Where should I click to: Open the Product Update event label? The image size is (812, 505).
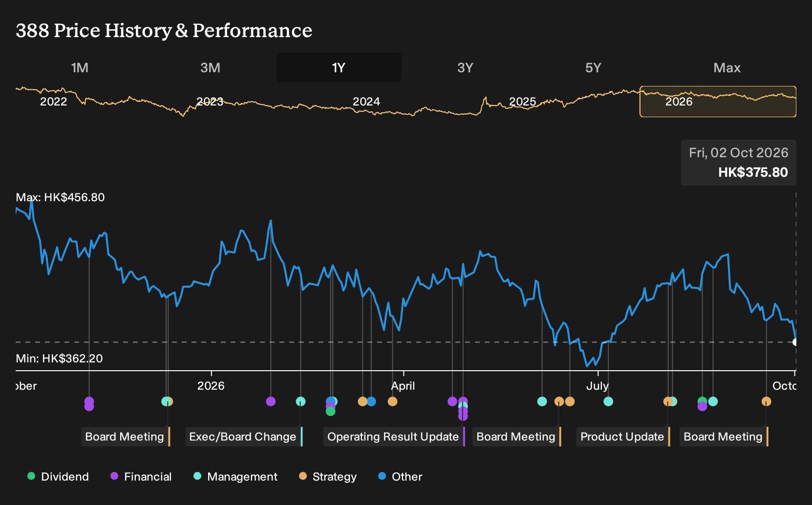coord(623,437)
